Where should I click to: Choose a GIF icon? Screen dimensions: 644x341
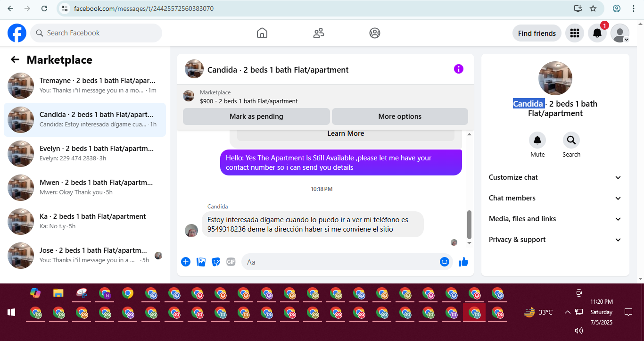coord(231,262)
